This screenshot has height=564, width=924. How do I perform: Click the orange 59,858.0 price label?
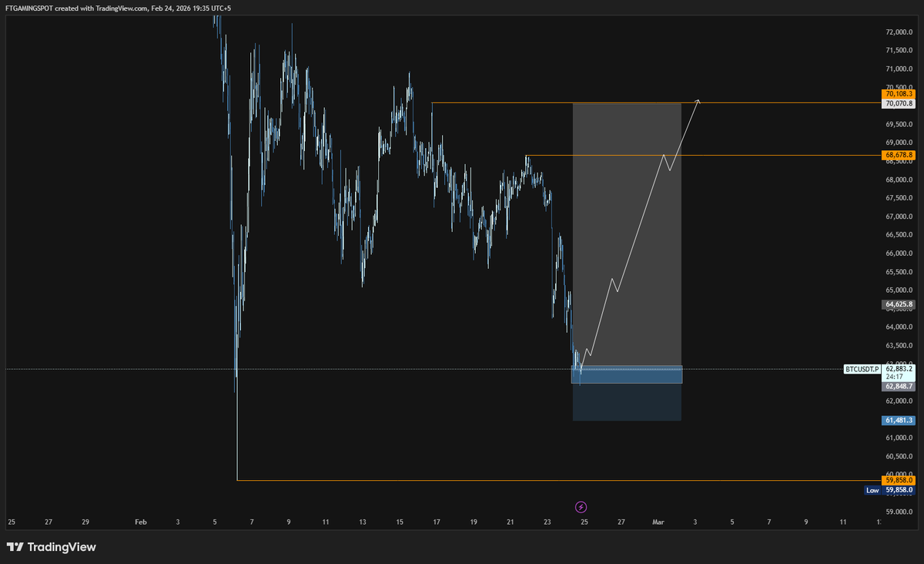(899, 480)
